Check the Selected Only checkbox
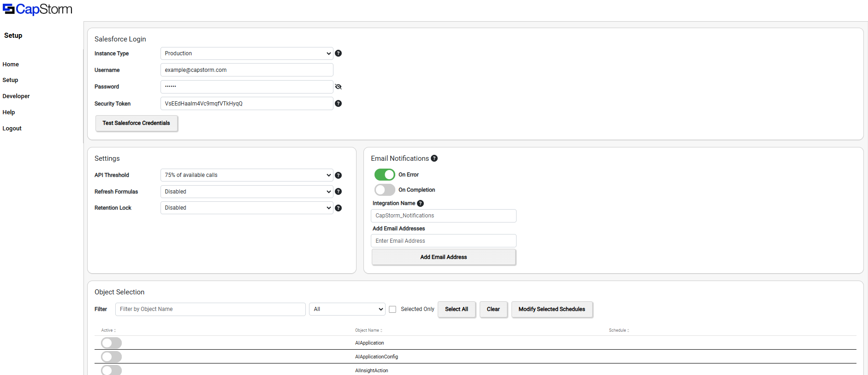This screenshot has width=868, height=375. point(392,310)
